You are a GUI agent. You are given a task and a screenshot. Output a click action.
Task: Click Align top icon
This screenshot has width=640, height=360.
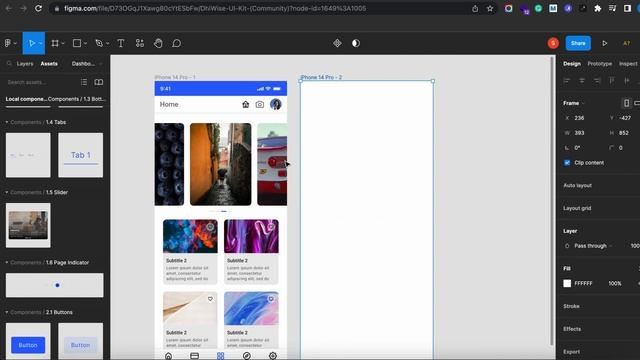coord(611,81)
